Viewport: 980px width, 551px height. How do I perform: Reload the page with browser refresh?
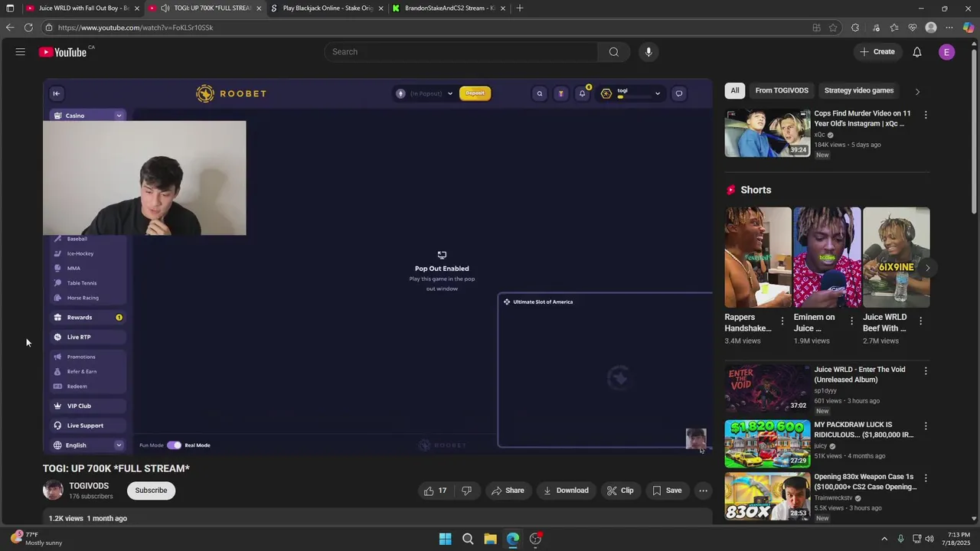click(28, 28)
